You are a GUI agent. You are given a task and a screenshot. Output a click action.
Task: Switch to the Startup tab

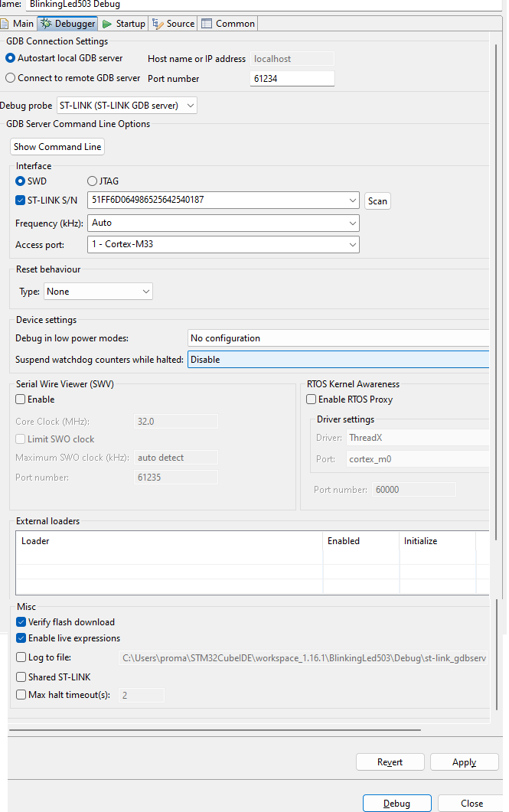124,24
